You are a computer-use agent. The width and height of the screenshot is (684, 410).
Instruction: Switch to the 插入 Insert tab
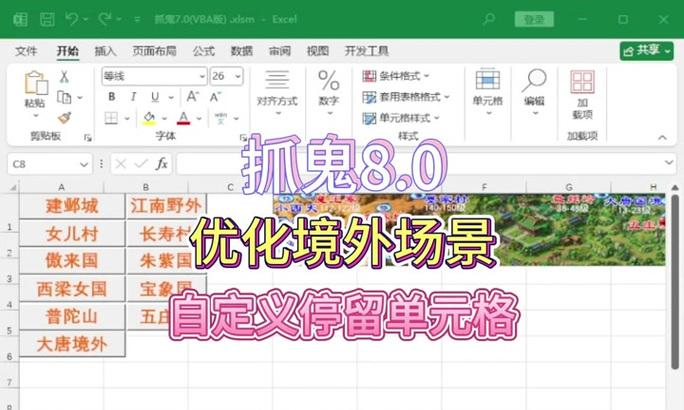105,51
